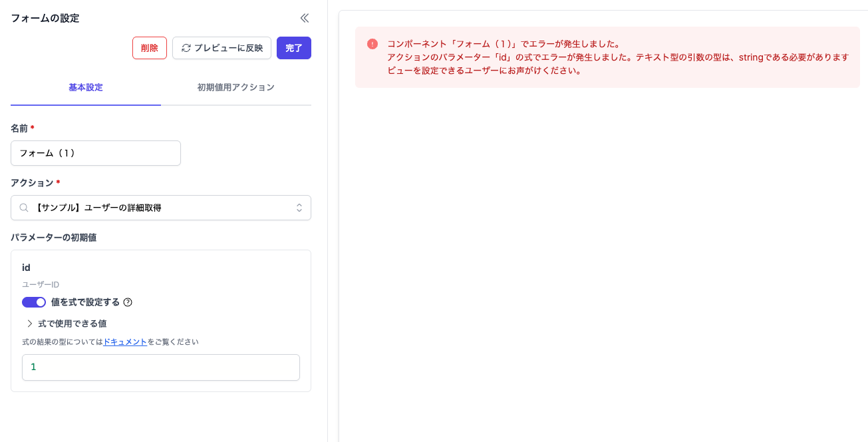The width and height of the screenshot is (868, 442).
Task: Click the ユーザーID description text
Action: pyautogui.click(x=41, y=284)
